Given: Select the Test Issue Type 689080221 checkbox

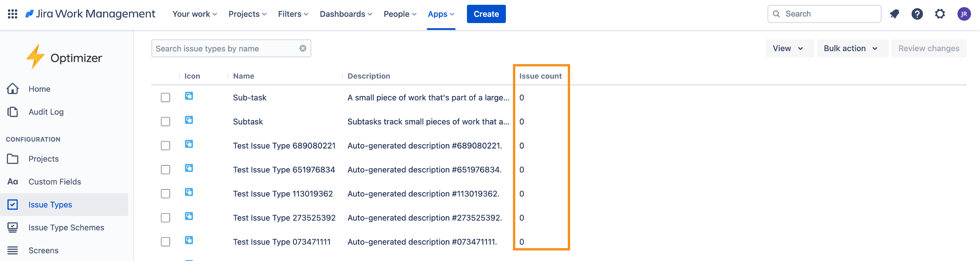Looking at the screenshot, I should click(x=165, y=146).
